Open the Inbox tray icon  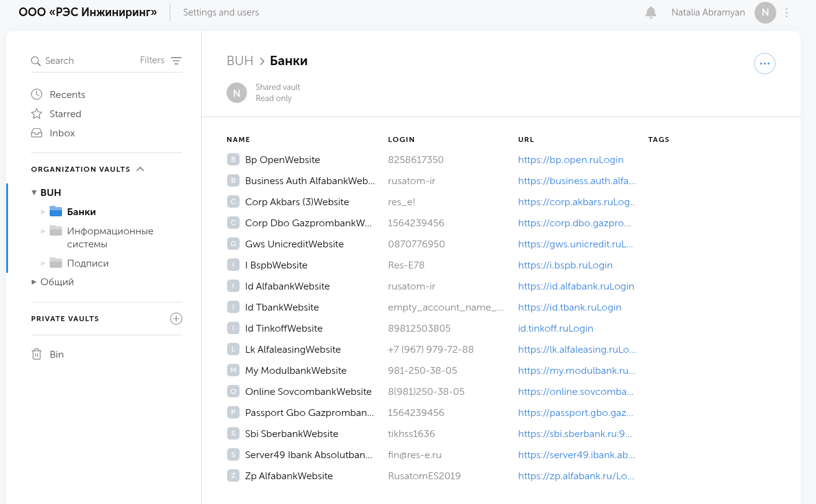pos(37,133)
